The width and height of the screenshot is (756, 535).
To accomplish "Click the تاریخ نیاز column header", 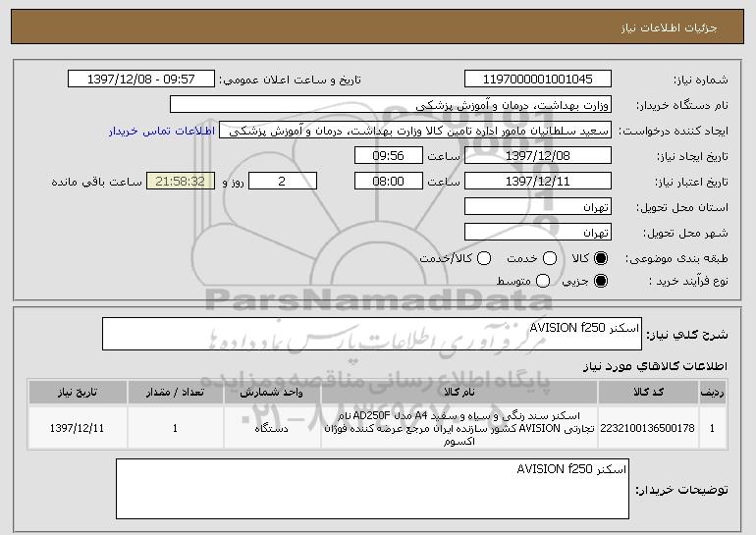I will [x=78, y=393].
